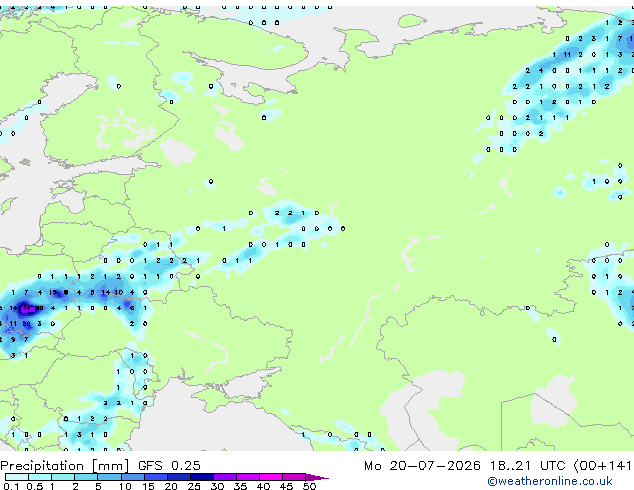Pick the 40–45 mm magenta legend swatch

pos(271,477)
